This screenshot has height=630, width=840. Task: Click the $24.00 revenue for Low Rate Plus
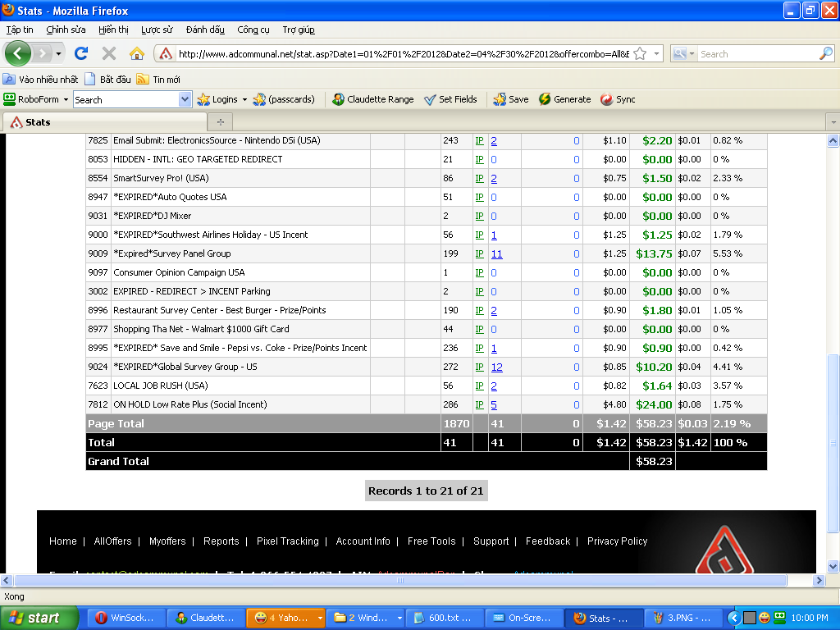coord(654,405)
